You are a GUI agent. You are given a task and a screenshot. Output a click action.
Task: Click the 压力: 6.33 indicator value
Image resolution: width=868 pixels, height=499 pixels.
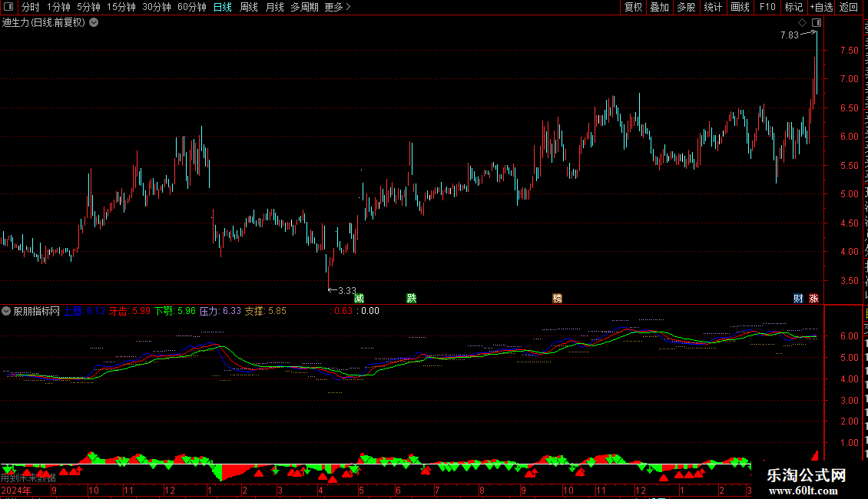pyautogui.click(x=220, y=311)
